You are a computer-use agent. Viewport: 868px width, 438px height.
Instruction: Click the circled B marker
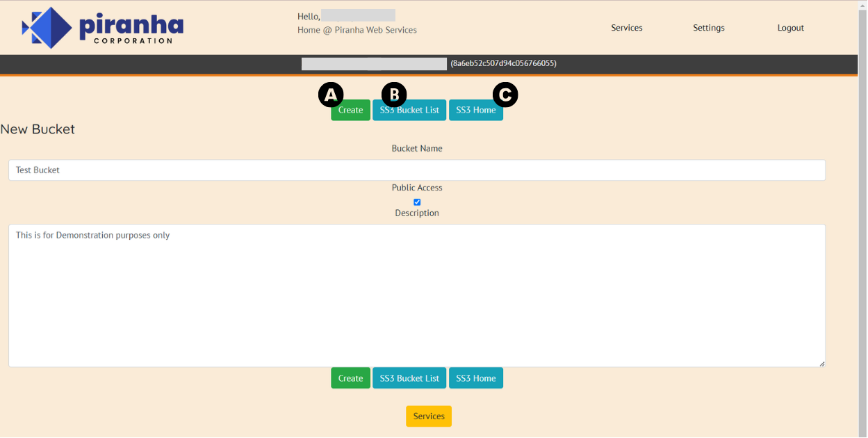pos(394,95)
